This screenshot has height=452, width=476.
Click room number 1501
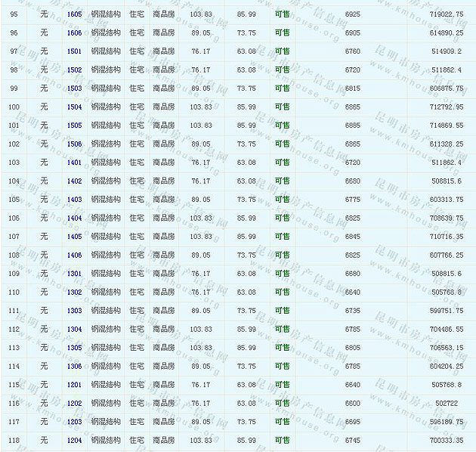click(74, 51)
